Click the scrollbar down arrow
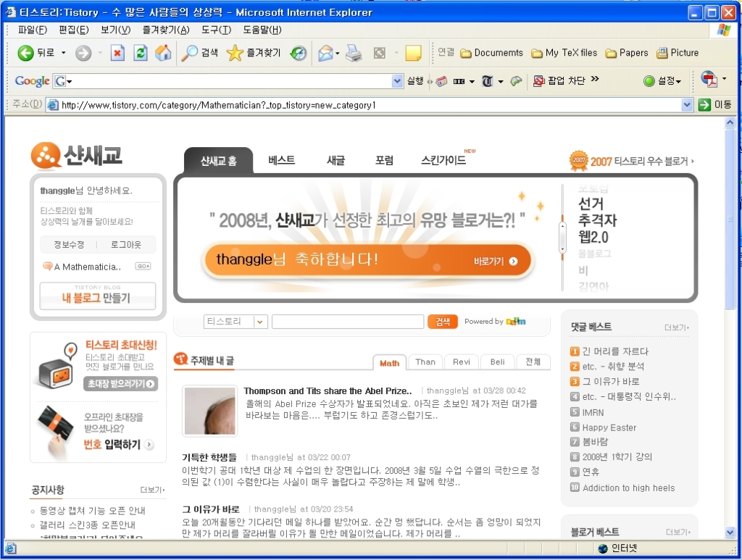 pos(730,532)
